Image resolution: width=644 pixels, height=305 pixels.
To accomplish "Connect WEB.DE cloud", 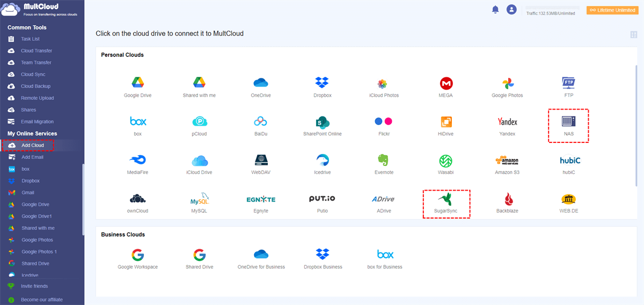I will click(x=569, y=199).
